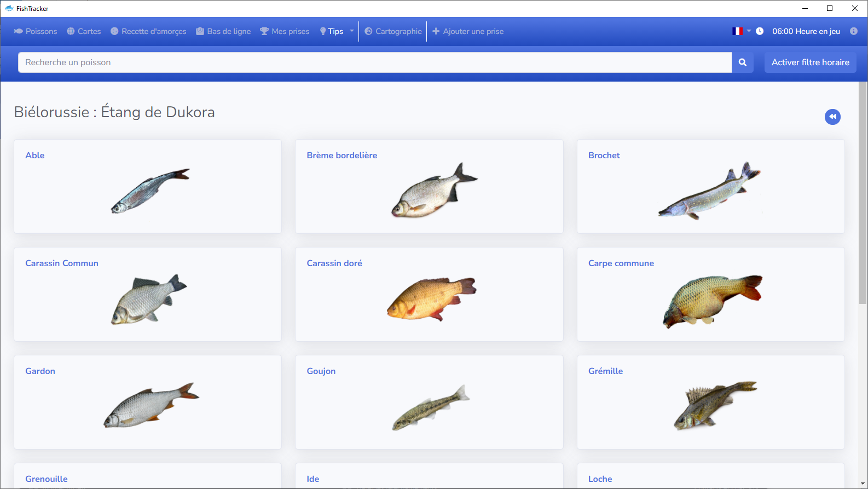868x489 pixels.
Task: Open the Grémille link
Action: (x=605, y=371)
